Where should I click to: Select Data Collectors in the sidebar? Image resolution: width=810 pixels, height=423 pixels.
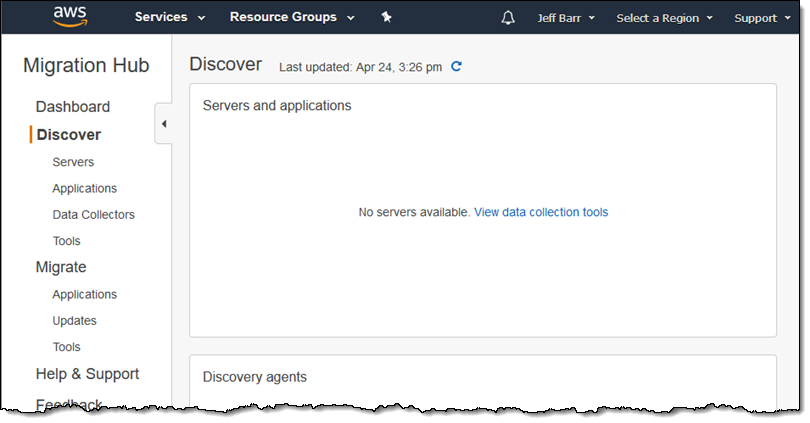[x=93, y=215]
